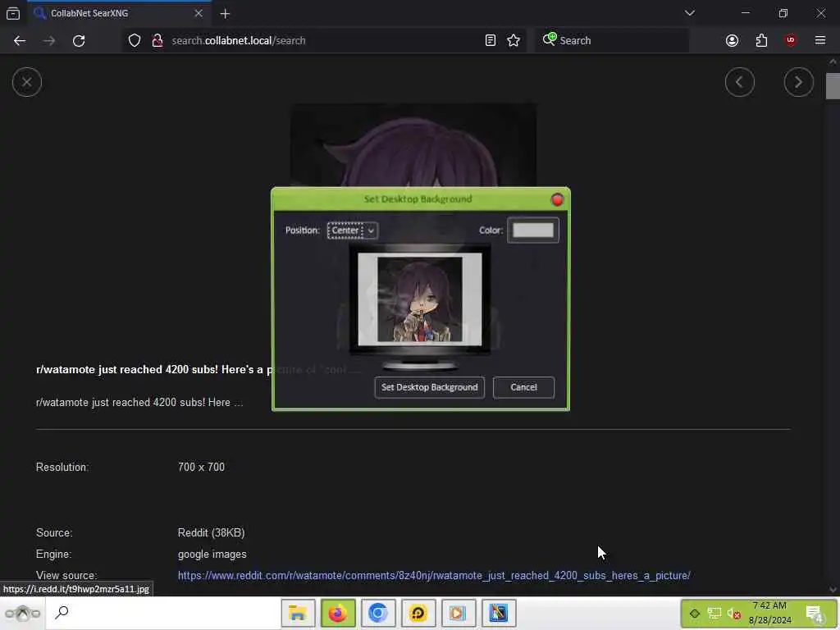The image size is (840, 630).
Task: Open the yellow circular app taskbar icon
Action: [418, 613]
